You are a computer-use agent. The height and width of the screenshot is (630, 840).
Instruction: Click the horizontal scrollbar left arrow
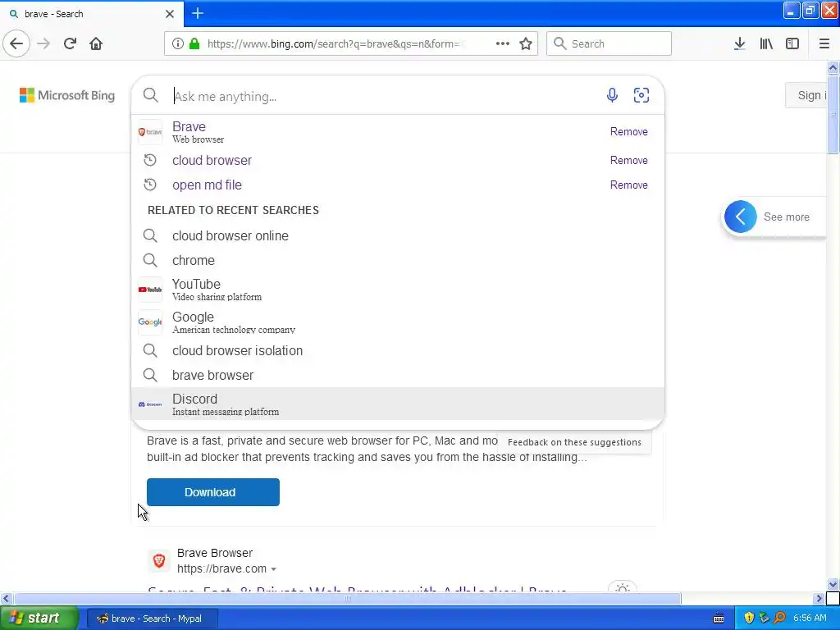point(6,598)
